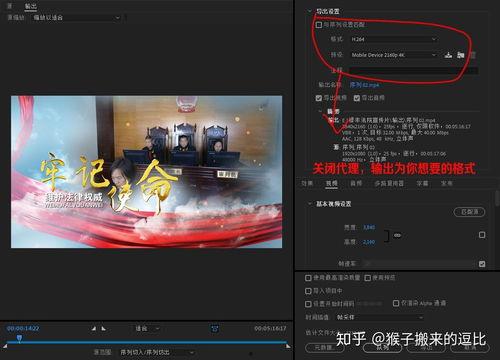This screenshot has width=500, height=360.
Task: Open the H.264 format dropdown
Action: click(x=393, y=39)
